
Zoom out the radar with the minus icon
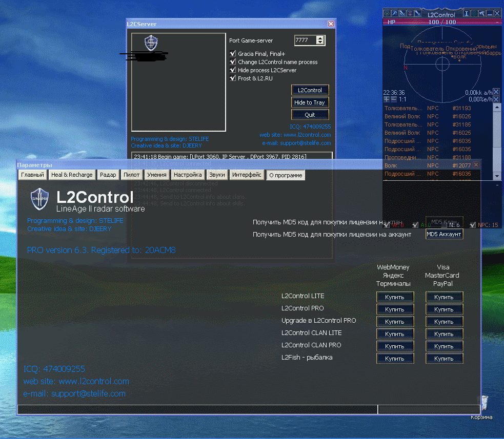coord(393,99)
